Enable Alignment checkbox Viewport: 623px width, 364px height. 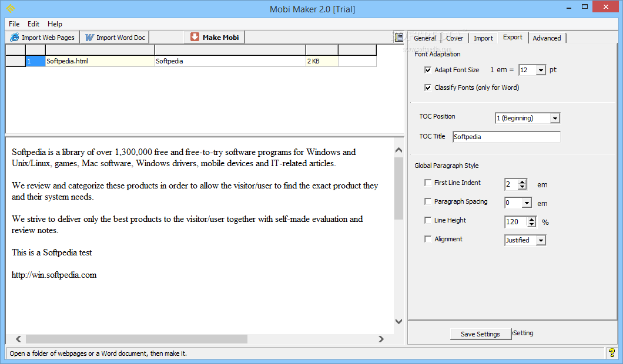(x=428, y=239)
